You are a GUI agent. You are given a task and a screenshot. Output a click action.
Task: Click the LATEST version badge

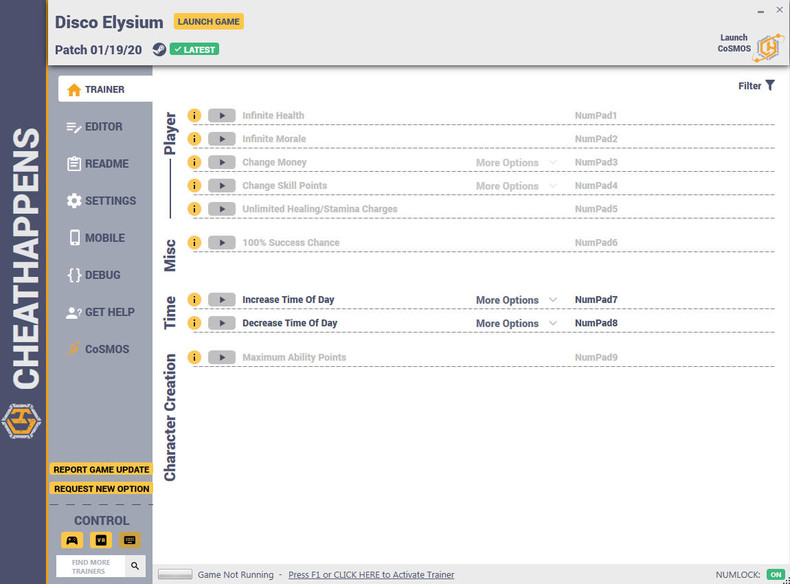point(194,49)
